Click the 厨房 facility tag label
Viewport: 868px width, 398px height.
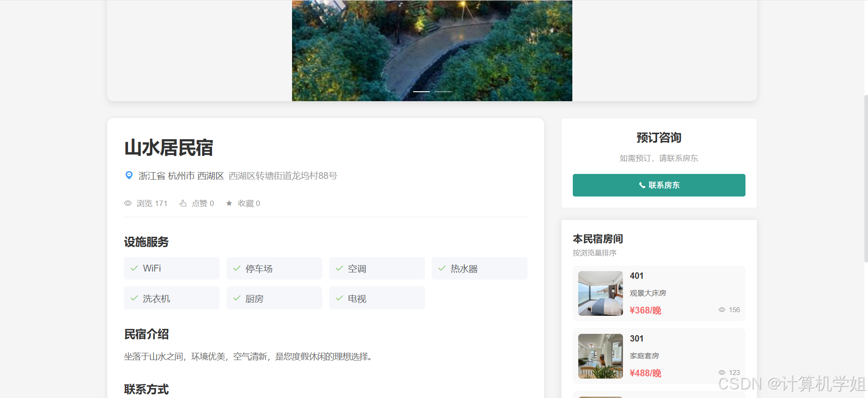(255, 299)
